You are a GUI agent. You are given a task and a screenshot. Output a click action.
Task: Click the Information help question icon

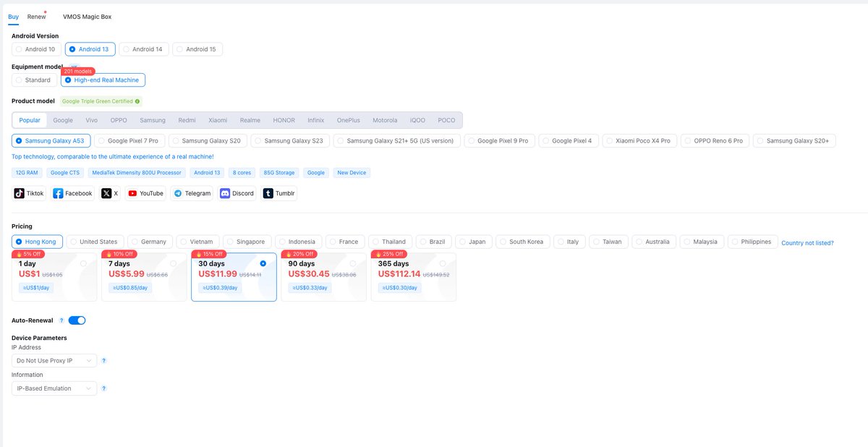point(104,388)
